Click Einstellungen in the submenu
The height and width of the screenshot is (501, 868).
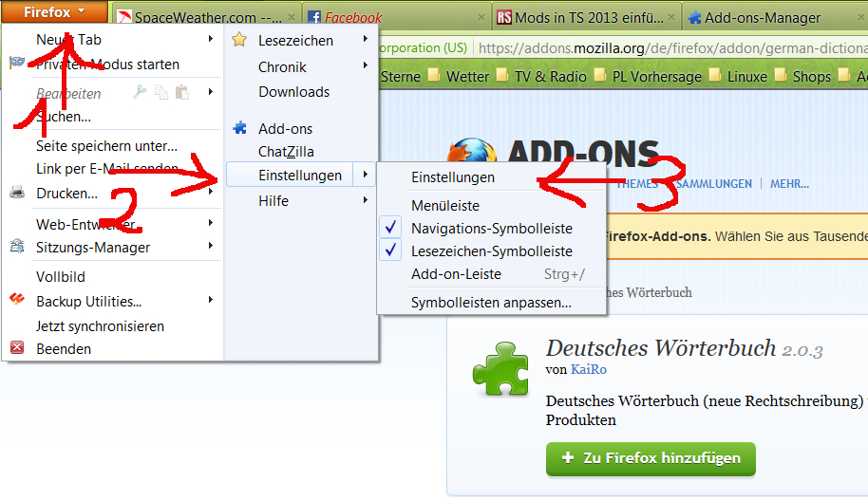453,177
